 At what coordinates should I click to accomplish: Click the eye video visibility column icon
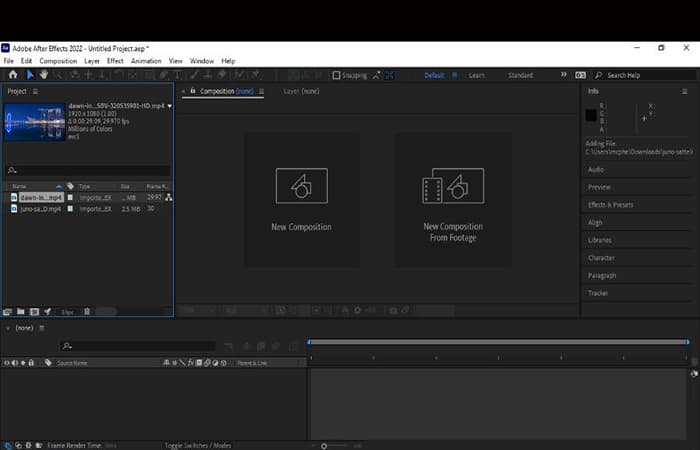pos(6,363)
